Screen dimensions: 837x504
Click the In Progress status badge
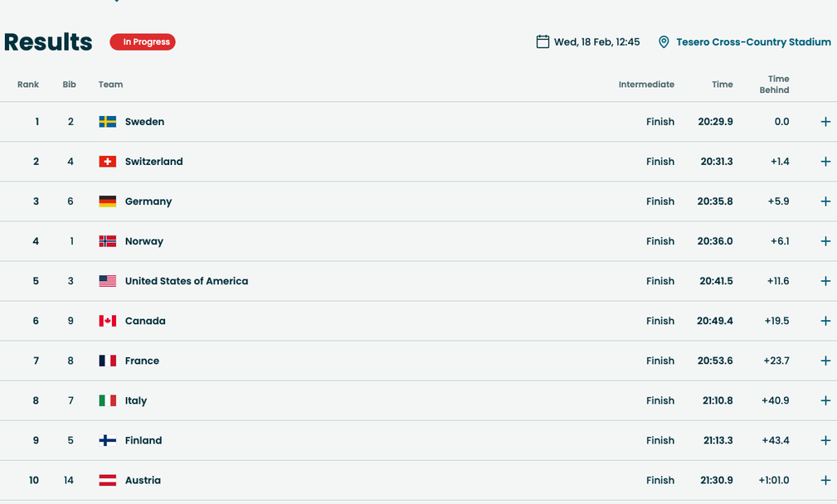(x=143, y=42)
